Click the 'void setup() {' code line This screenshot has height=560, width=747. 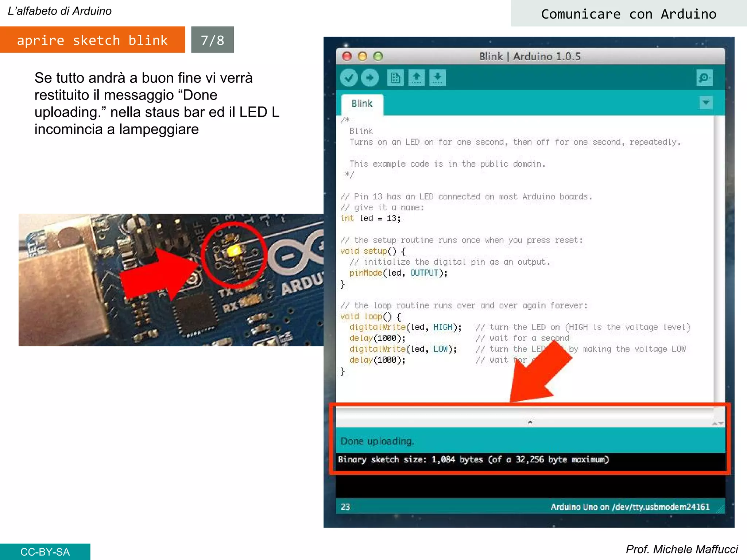(x=373, y=251)
